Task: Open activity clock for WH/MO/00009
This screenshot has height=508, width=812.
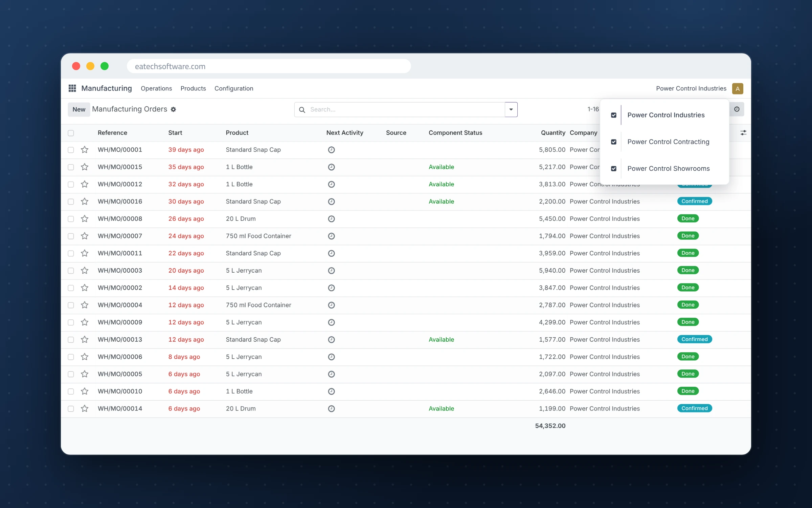Action: click(x=332, y=322)
